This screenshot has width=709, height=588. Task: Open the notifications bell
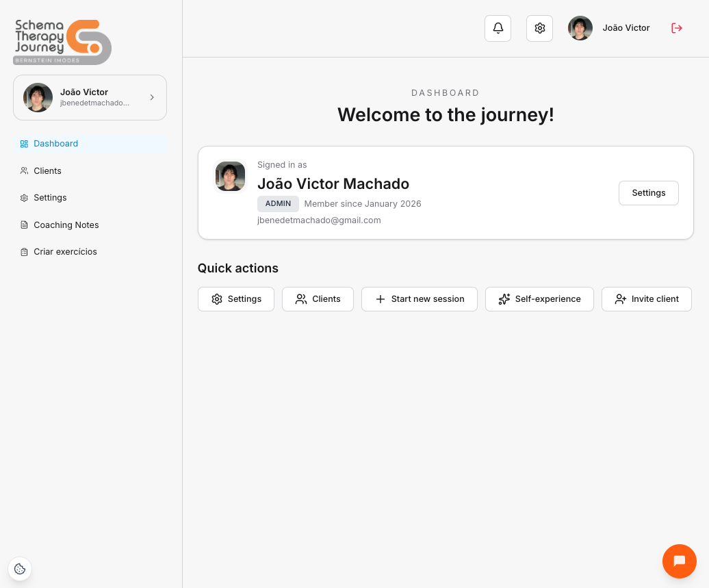click(x=498, y=28)
